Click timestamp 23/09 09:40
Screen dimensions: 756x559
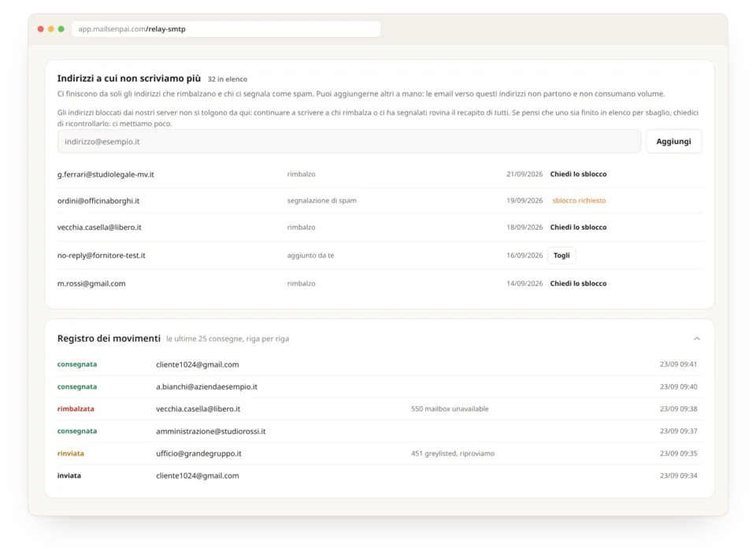[x=678, y=387]
